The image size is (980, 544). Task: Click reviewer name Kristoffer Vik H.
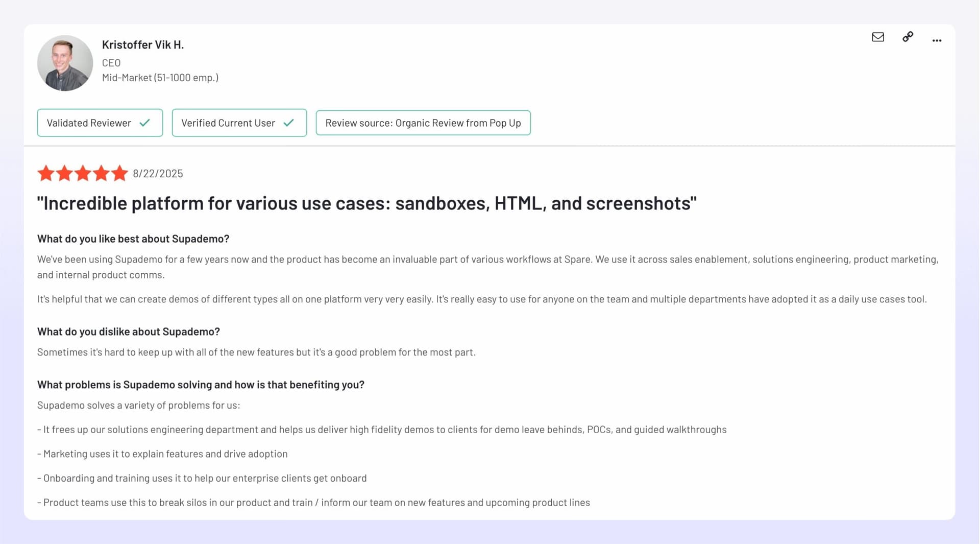click(142, 45)
